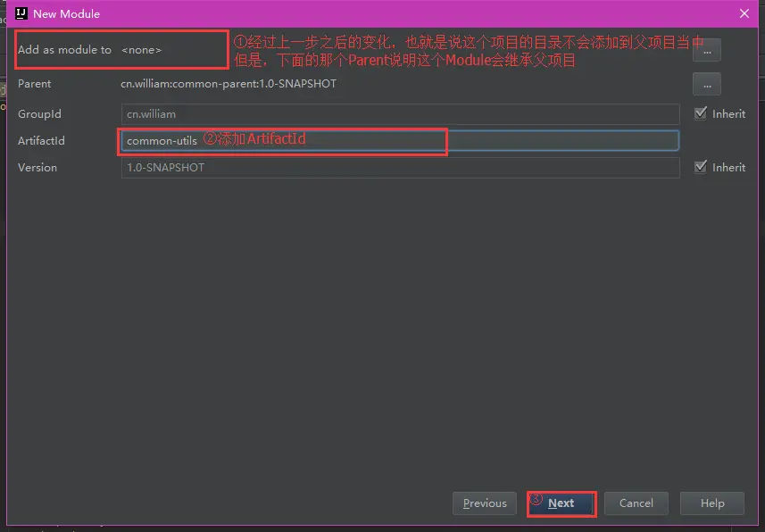Screen dimensions: 765x532
Task: Open browse button beside Parent field
Action: (706, 85)
